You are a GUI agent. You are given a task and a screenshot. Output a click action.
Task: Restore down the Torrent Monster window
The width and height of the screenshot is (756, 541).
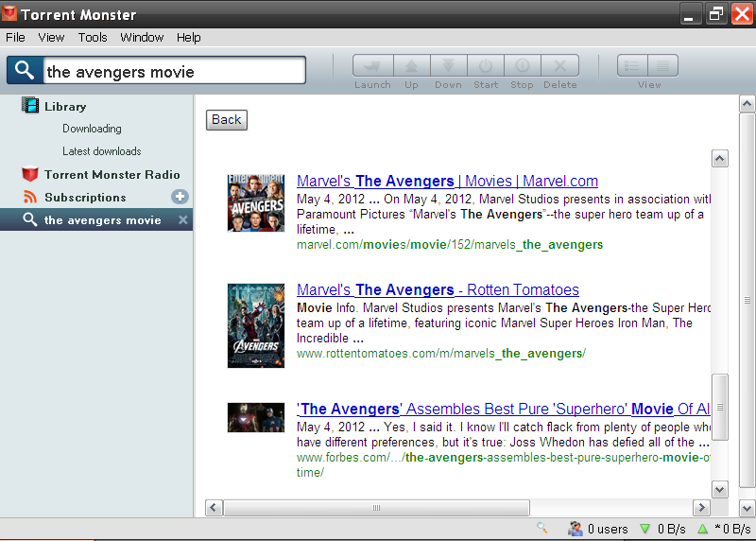pos(716,14)
